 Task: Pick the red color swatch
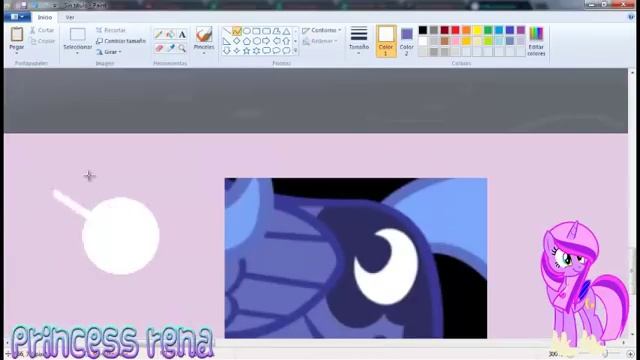pyautogui.click(x=456, y=30)
